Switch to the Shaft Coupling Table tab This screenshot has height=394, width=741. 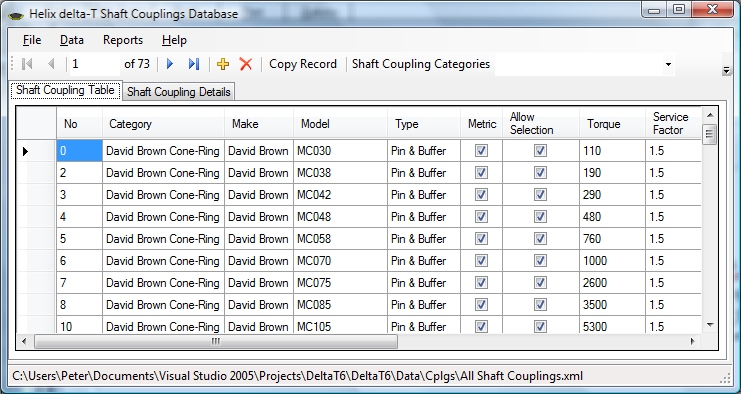(x=66, y=90)
